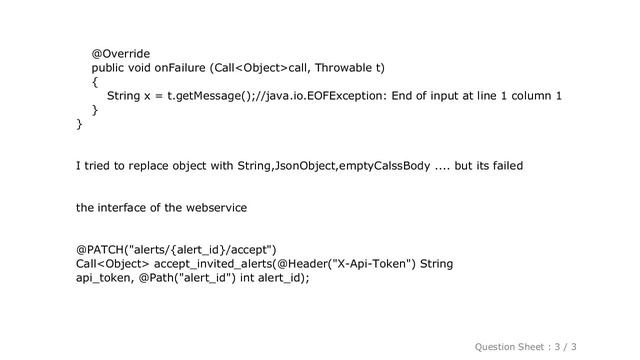Click the api_token parameter text
This screenshot has height=360, width=640.
105,278
